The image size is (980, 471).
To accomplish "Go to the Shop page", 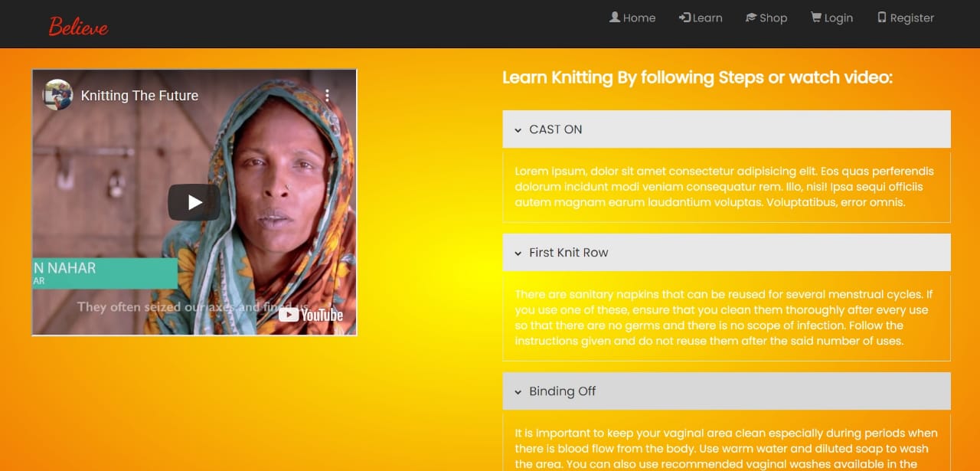I will pos(766,18).
